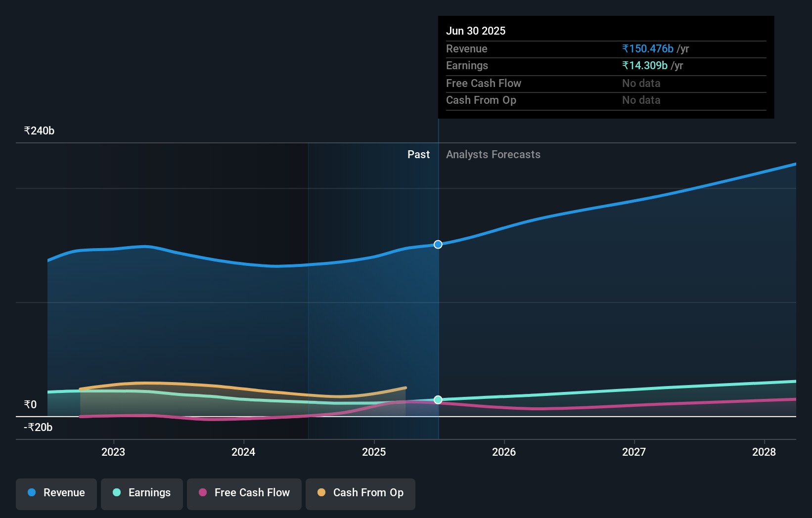Screen dimensions: 812x518
Task: Click the Cash From Op row in tooltip
Action: (x=606, y=100)
